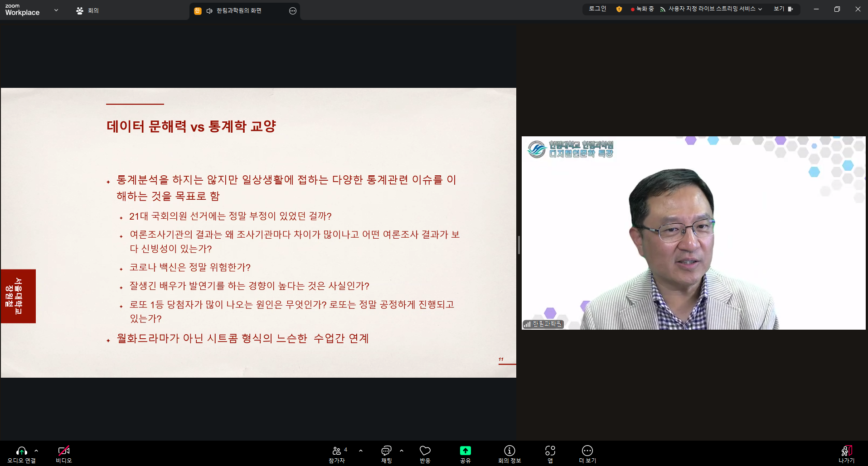The image size is (868, 466).
Task: Open Zoom Workplace dropdown menu
Action: tap(56, 10)
